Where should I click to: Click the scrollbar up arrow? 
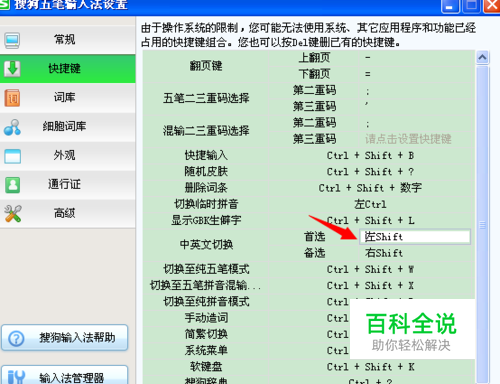pos(482,58)
